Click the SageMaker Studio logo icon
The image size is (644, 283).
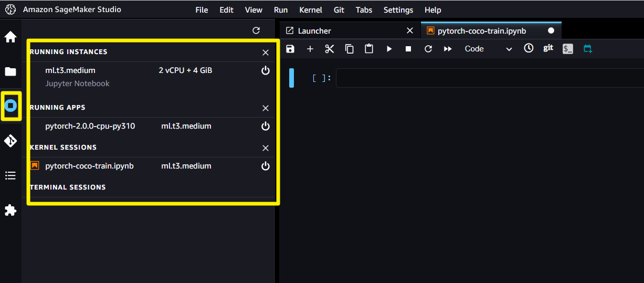click(x=10, y=10)
